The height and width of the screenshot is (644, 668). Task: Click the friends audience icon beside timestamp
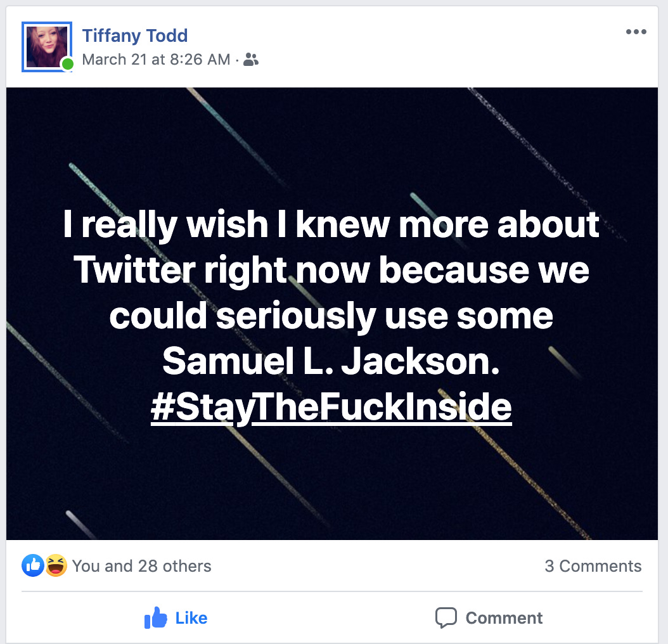tap(251, 60)
